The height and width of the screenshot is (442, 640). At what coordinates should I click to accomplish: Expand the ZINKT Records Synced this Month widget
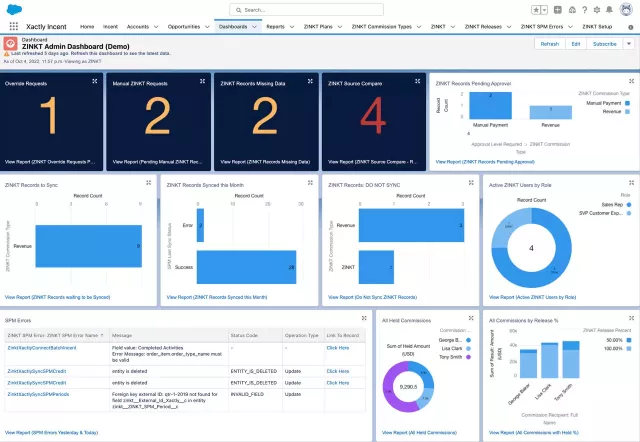point(310,182)
